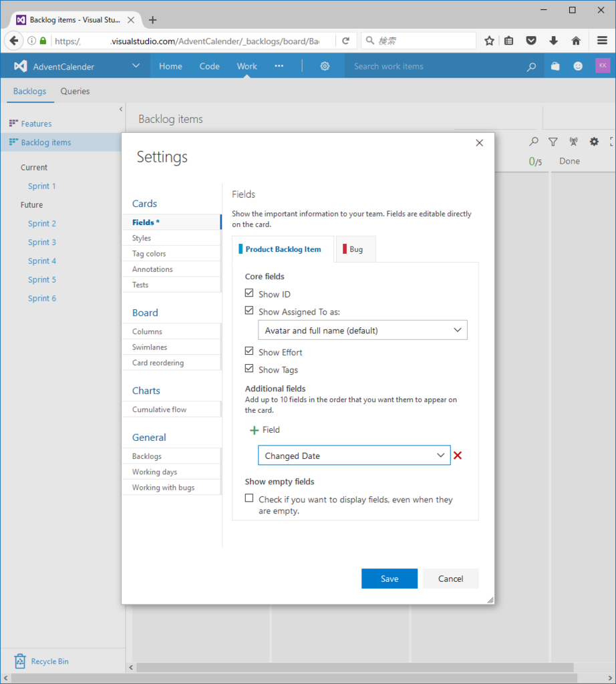Select Styles in Cards settings

172,238
